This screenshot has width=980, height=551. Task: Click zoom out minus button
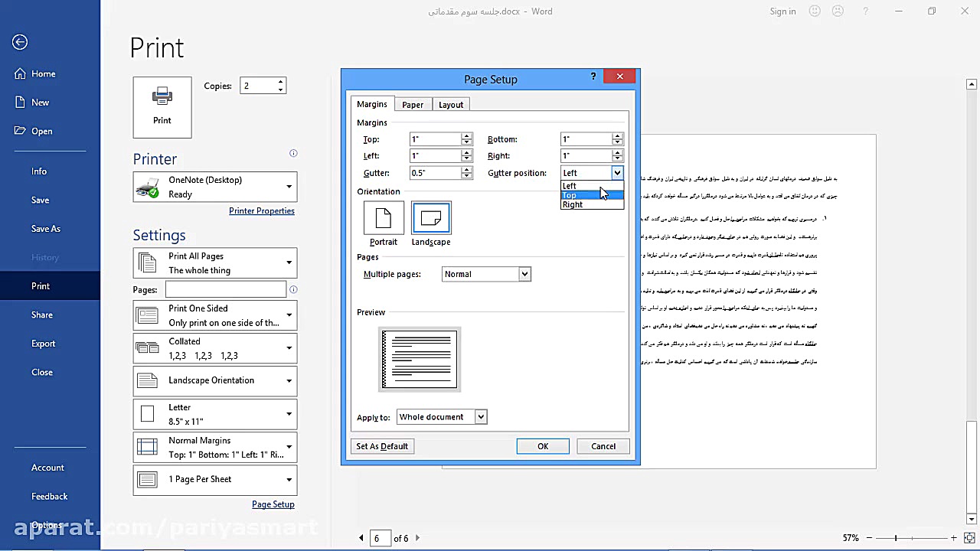click(868, 538)
